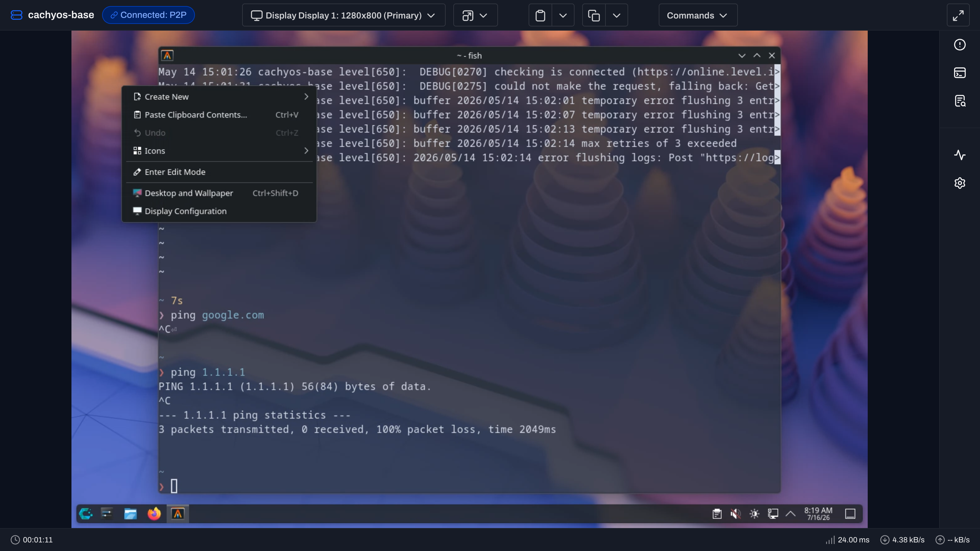Click the 00:01:11 session timer text
This screenshot has height=551, width=980.
click(x=38, y=540)
